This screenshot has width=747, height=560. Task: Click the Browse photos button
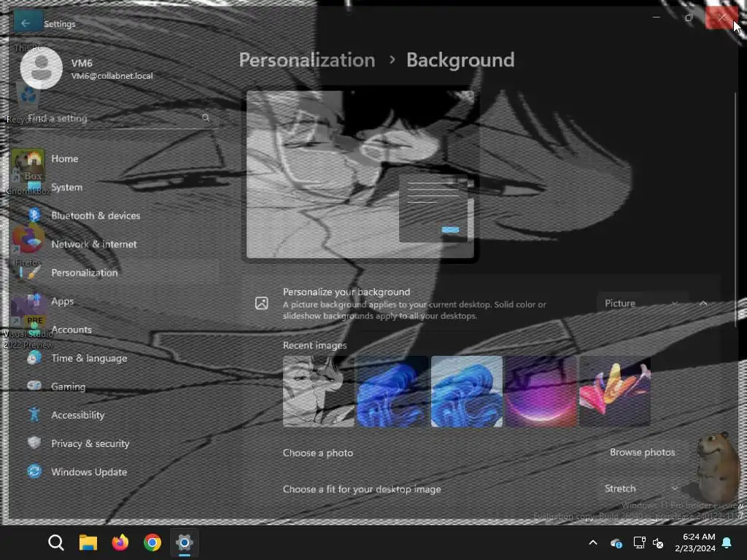[x=642, y=452]
